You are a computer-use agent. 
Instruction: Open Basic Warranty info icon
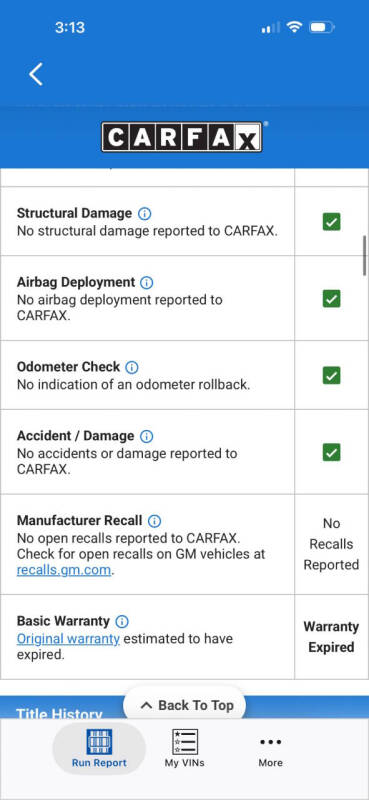(122, 621)
